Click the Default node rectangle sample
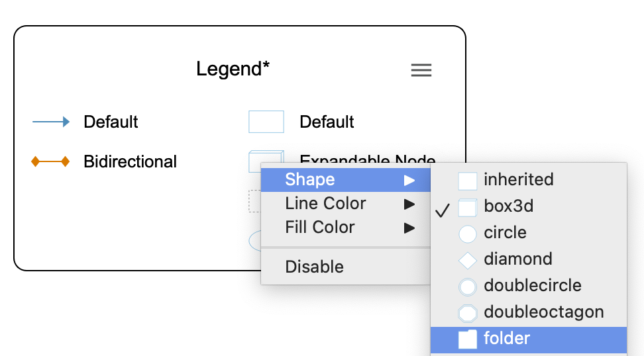 click(x=266, y=122)
